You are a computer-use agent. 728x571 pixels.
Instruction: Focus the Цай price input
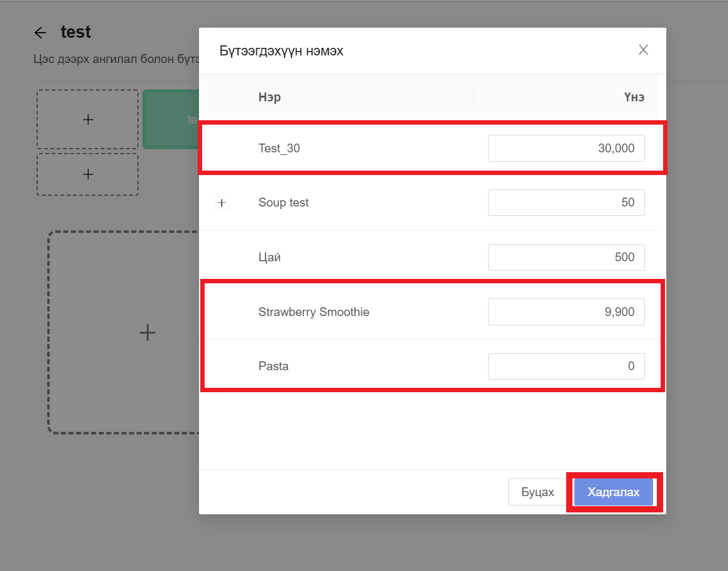pos(566,257)
